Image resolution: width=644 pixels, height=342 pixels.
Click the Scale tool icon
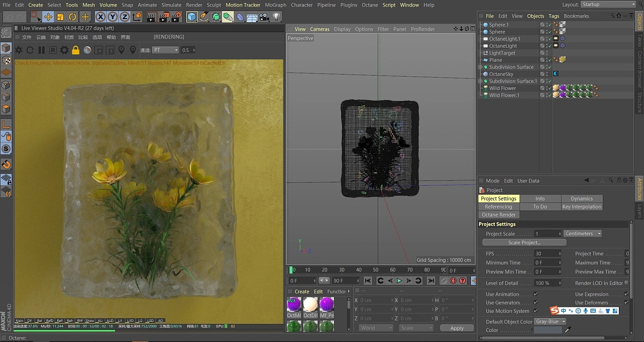tap(61, 17)
